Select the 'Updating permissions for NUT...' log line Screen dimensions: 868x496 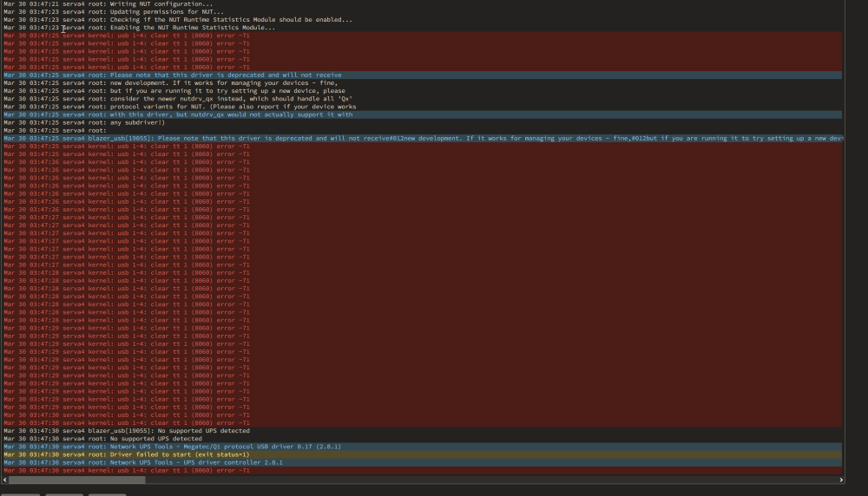coord(422,11)
